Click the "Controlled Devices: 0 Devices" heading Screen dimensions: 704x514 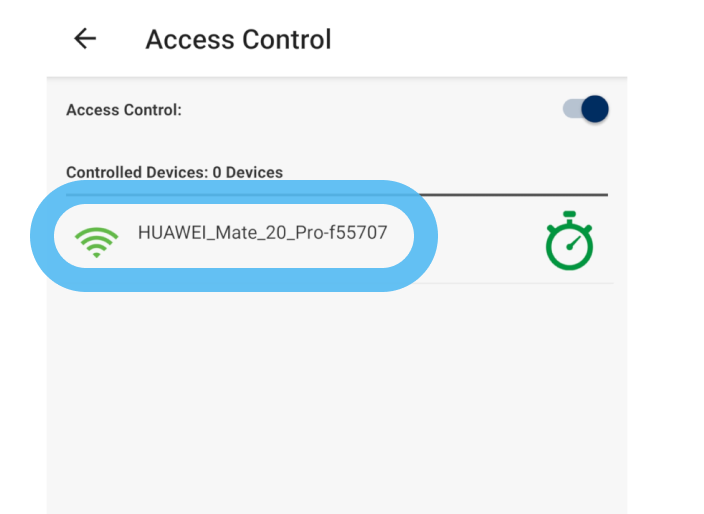[x=174, y=172]
